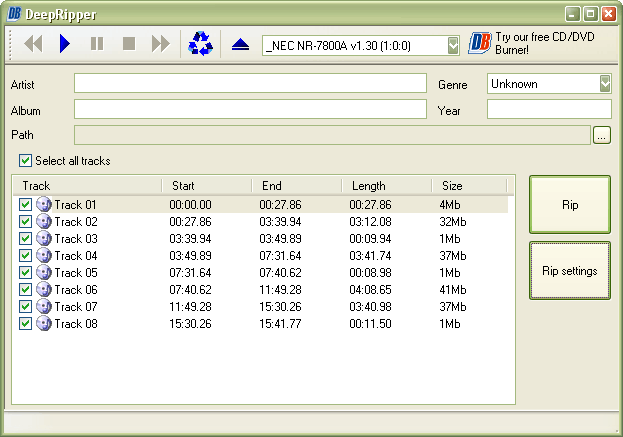Click the rewind (previous track) button
Viewport: 623px width, 437px height.
(x=33, y=44)
